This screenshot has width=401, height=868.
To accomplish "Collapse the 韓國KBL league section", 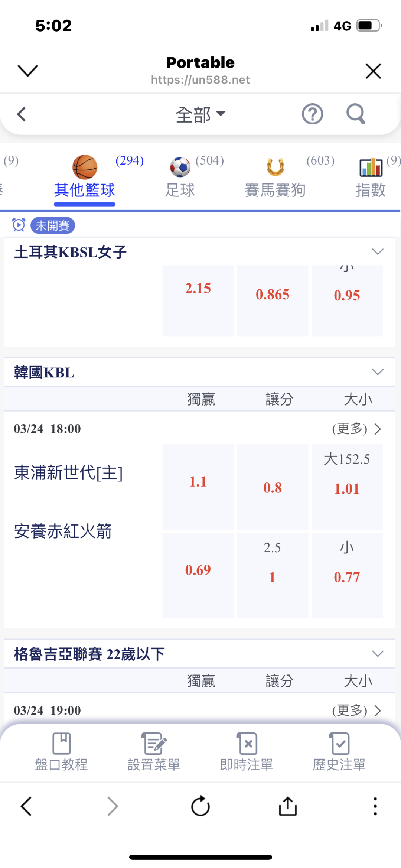I will click(378, 372).
